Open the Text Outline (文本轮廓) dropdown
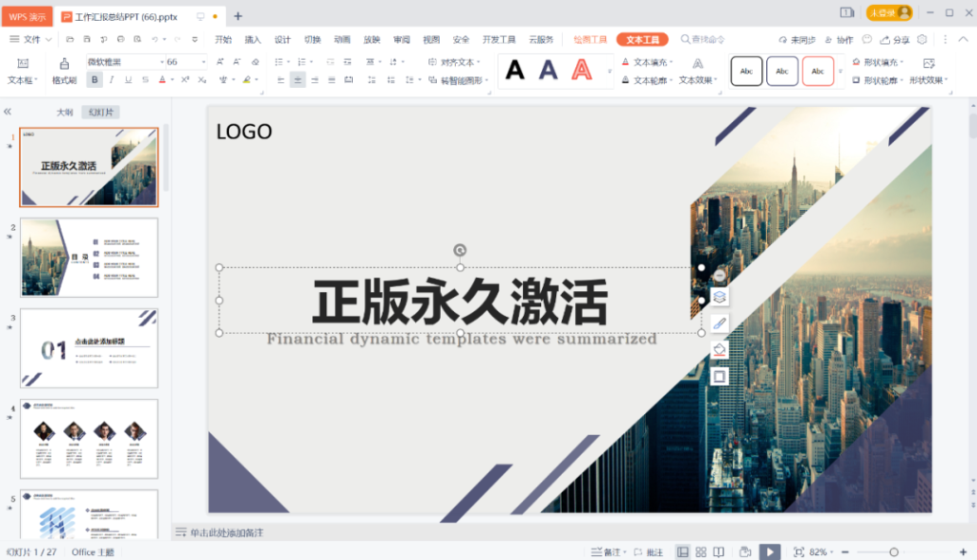Image resolution: width=977 pixels, height=560 pixels. tap(647, 80)
